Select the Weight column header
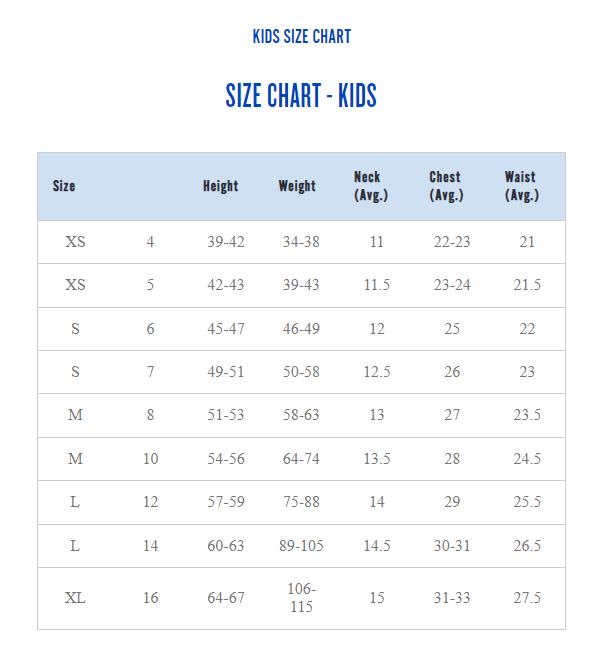 (x=297, y=186)
